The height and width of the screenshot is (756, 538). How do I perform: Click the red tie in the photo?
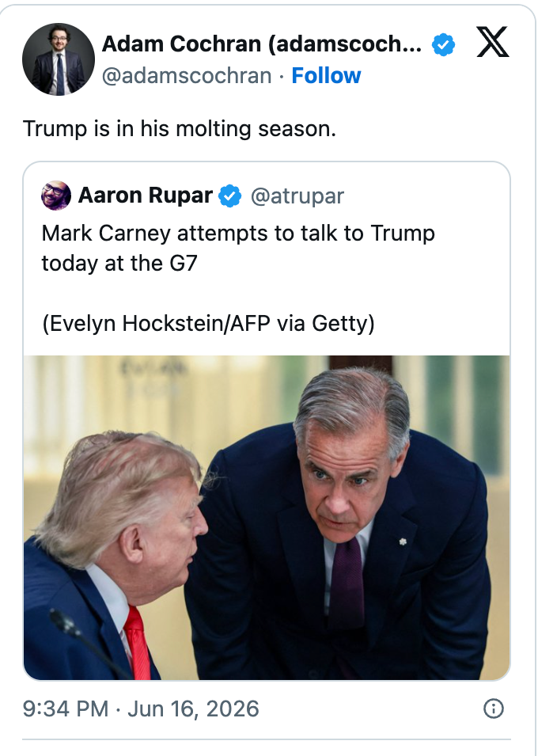pyautogui.click(x=138, y=643)
